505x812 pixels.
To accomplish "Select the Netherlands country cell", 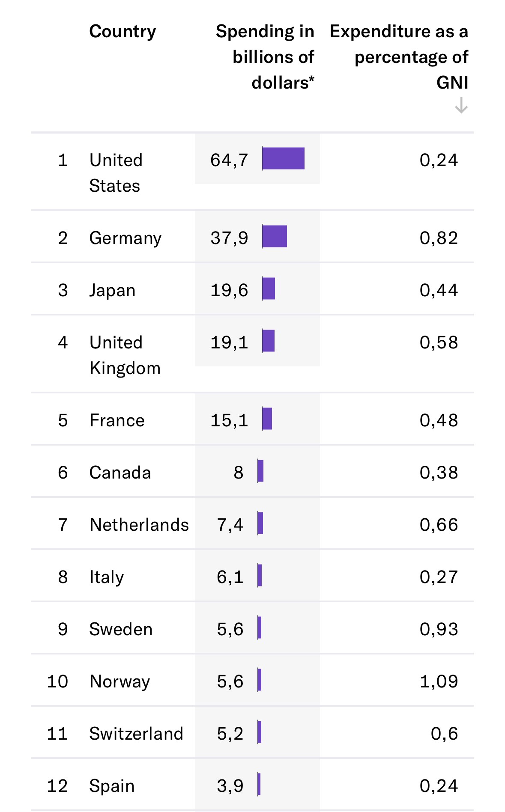I will click(139, 525).
